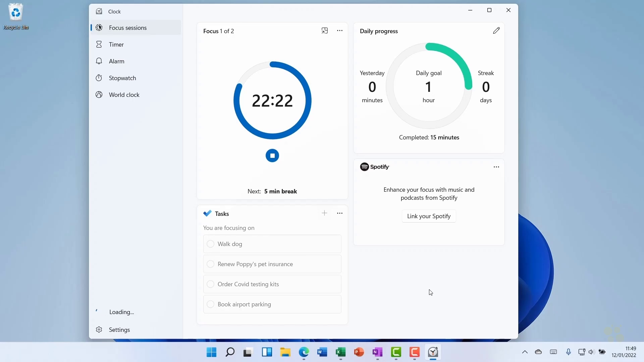Open PowerPoint from the taskbar
The height and width of the screenshot is (362, 644).
359,352
